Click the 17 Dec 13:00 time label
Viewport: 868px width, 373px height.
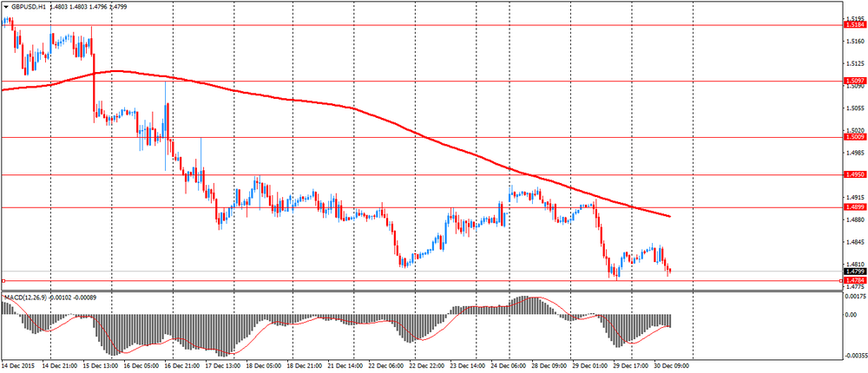click(224, 366)
